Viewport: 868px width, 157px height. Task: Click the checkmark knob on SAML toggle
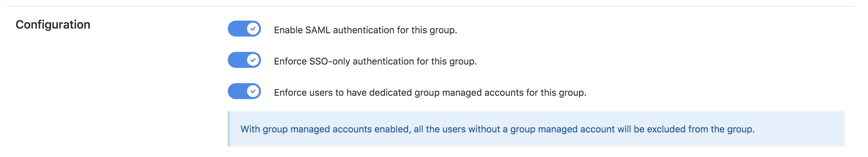[x=253, y=29]
